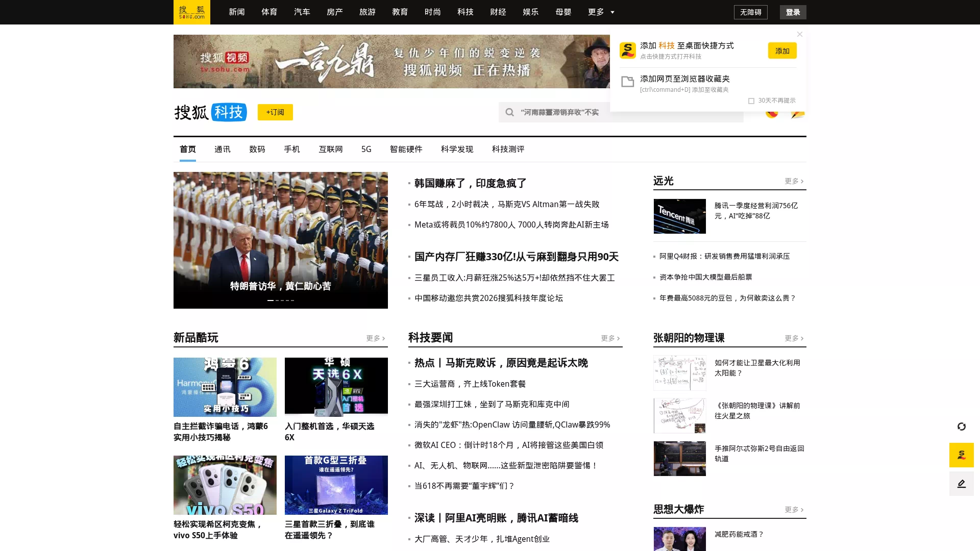The image size is (980, 551).
Task: Open article 年费最高5088元的豆包
Action: coord(728,298)
